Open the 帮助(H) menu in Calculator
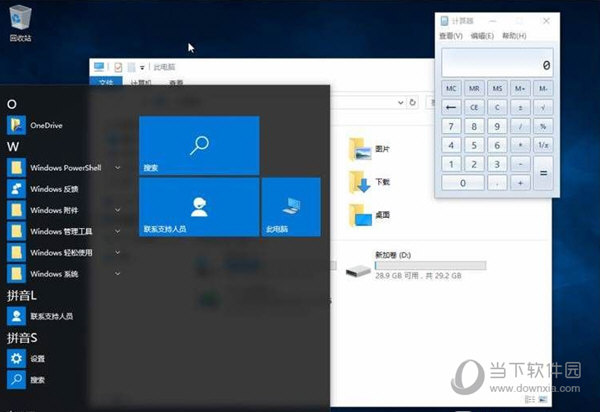 [x=514, y=36]
